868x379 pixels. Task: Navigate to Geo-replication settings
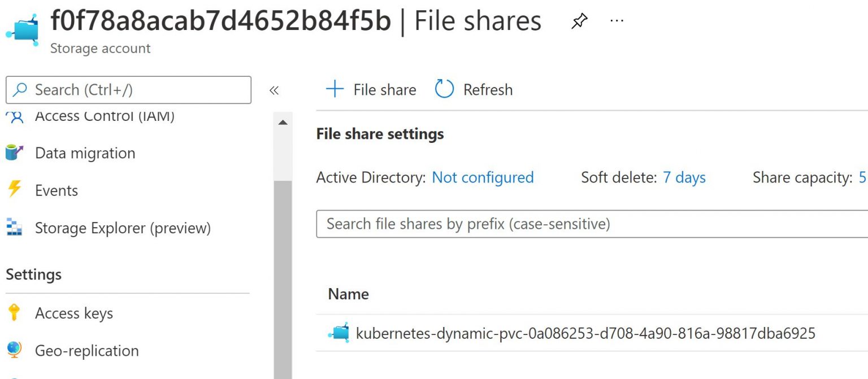point(87,350)
